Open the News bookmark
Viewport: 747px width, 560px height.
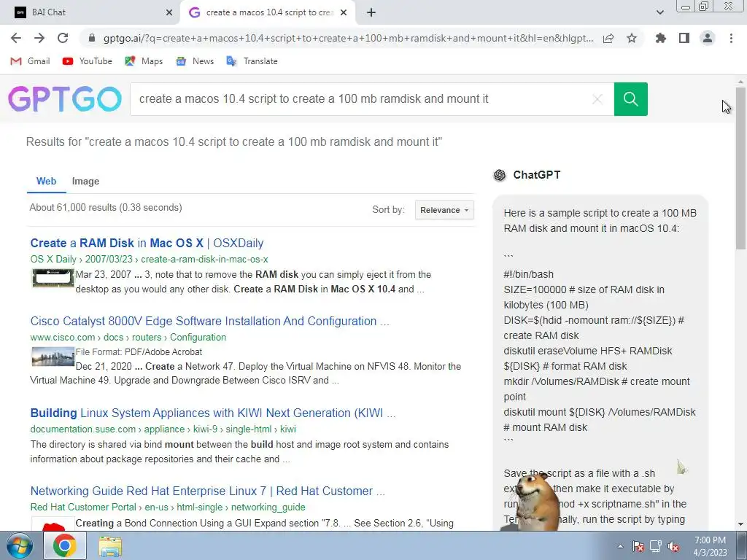click(195, 61)
